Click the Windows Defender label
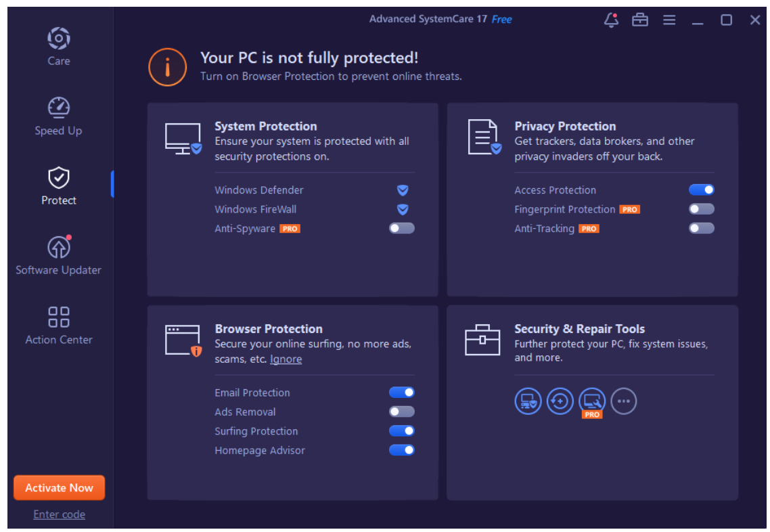770x532 pixels. pos(258,190)
